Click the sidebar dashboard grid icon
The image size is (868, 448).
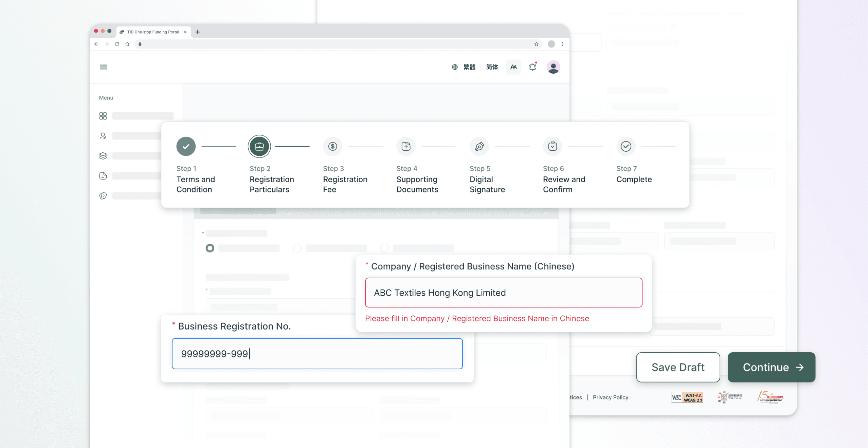[103, 116]
